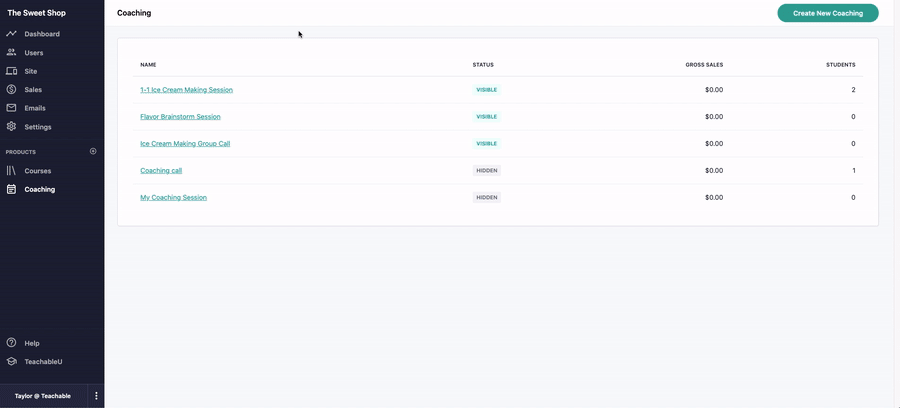Click $0.00 gross sales for My Coaching Session

click(714, 197)
